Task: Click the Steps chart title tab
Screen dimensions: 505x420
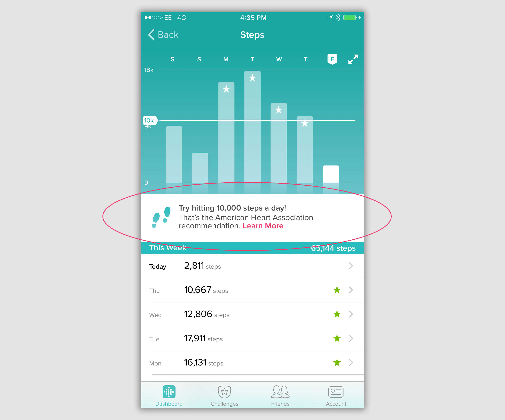Action: (252, 34)
